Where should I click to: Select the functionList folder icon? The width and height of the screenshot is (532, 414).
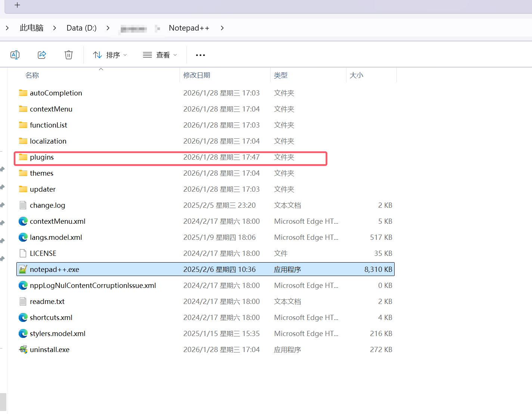[x=23, y=125]
